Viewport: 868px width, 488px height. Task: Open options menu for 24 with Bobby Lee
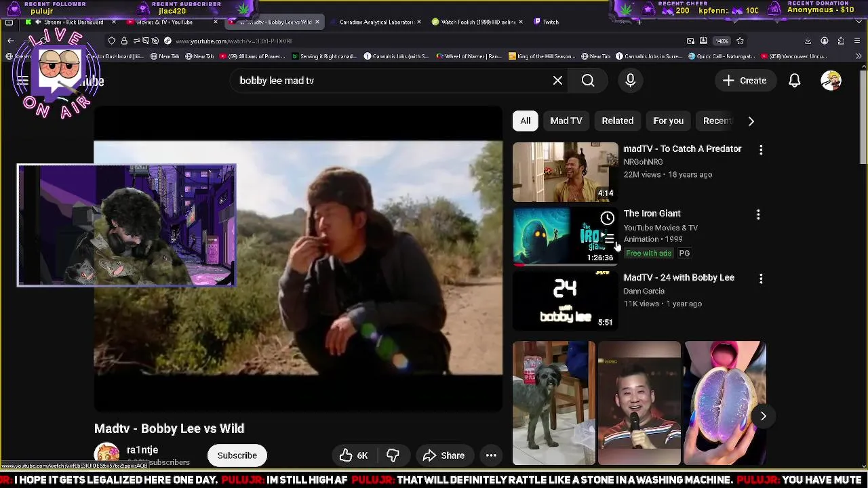761,279
